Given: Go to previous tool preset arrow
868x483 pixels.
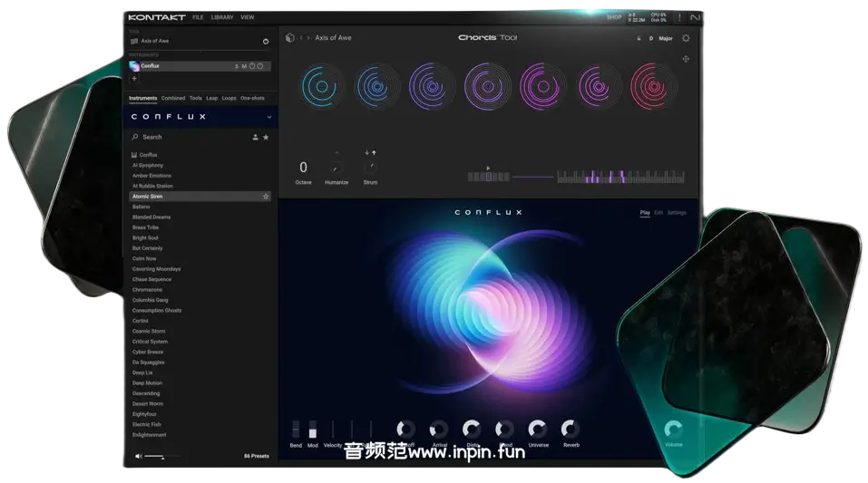Looking at the screenshot, I should tap(301, 38).
